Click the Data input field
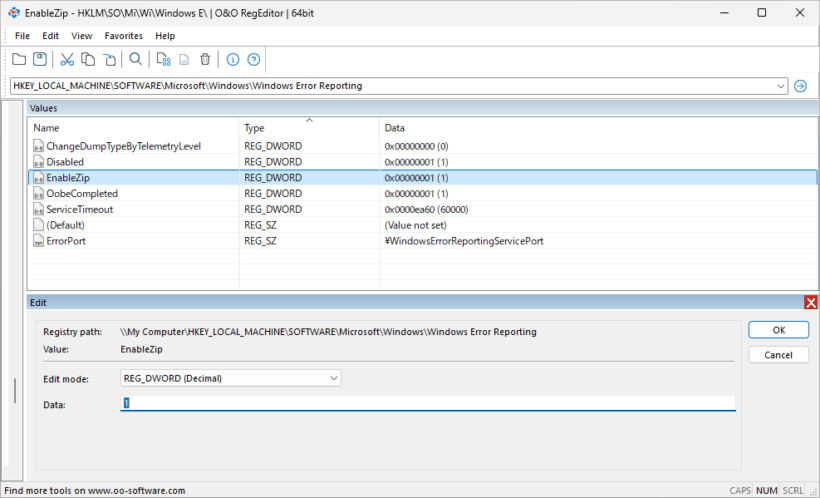 [428, 403]
